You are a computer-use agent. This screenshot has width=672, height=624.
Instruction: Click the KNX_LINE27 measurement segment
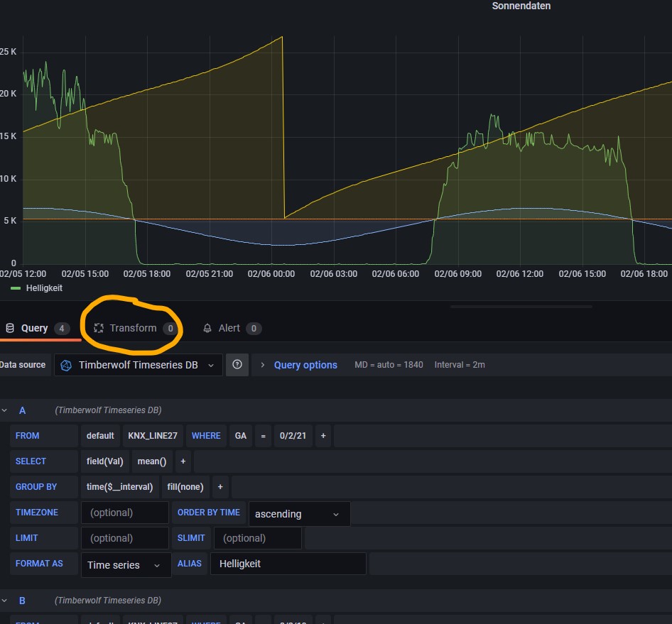153,436
